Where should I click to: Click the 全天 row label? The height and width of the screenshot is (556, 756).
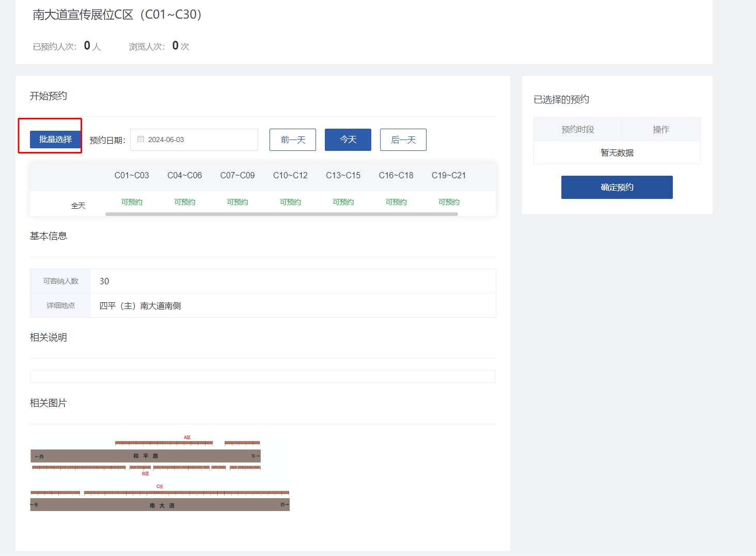click(x=78, y=206)
